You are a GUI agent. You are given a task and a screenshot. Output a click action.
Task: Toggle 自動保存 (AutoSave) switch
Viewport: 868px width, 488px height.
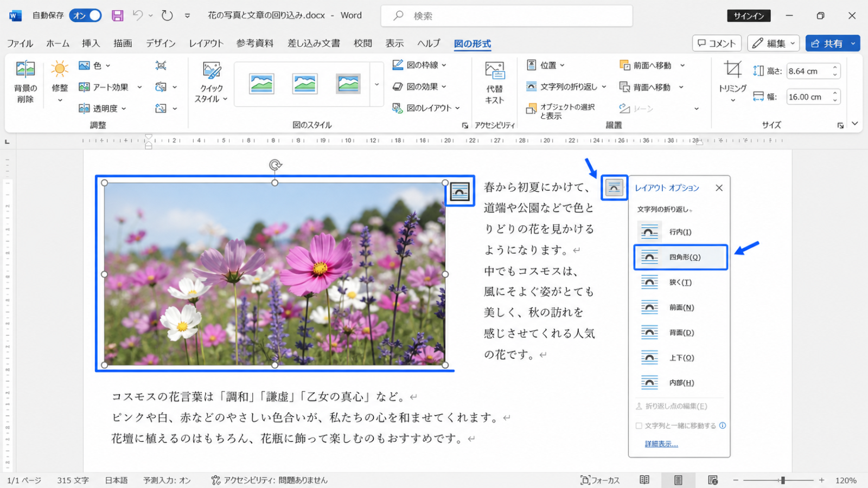pyautogui.click(x=86, y=16)
